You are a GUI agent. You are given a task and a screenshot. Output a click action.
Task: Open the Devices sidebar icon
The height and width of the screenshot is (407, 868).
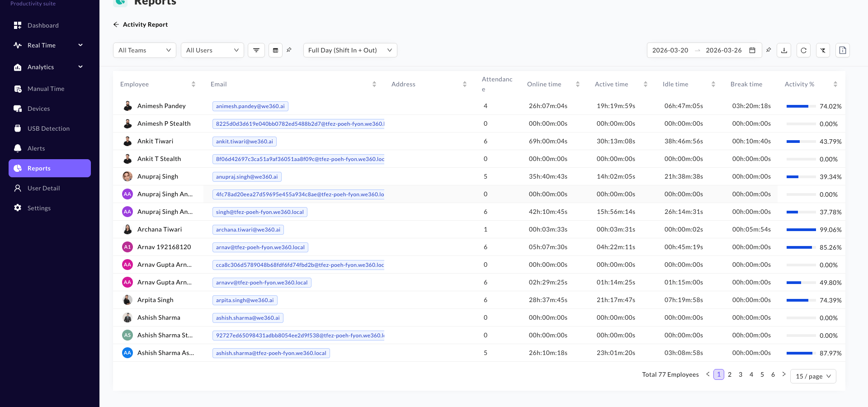click(18, 109)
